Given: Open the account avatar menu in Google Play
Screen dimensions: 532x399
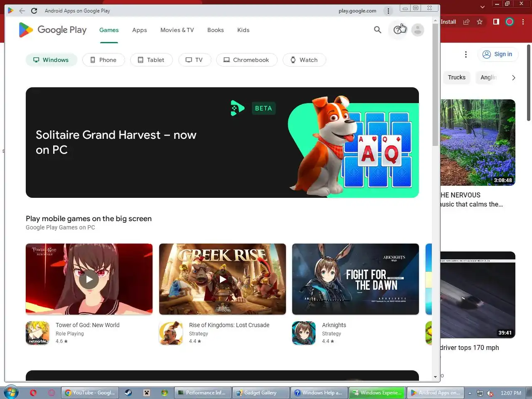Looking at the screenshot, I should 418,30.
